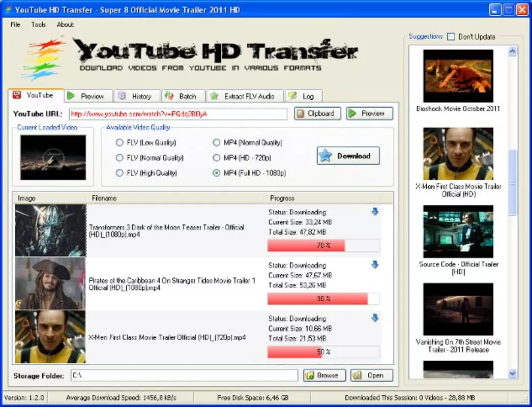
Task: Click the Download button
Action: pyautogui.click(x=348, y=156)
